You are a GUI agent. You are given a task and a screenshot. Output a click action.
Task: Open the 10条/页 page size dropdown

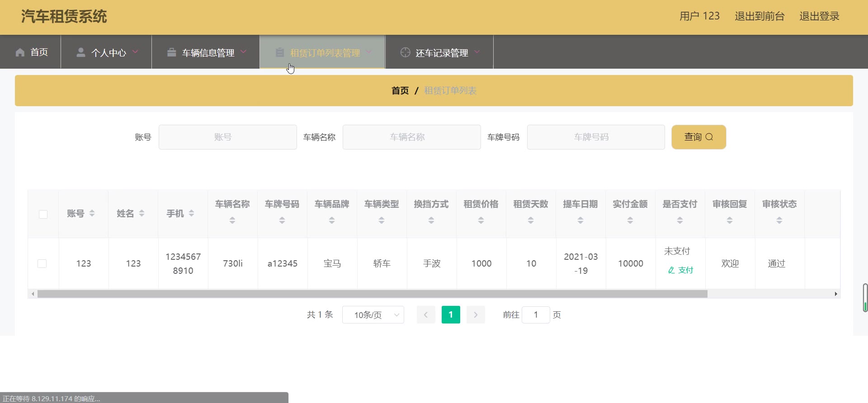click(373, 315)
